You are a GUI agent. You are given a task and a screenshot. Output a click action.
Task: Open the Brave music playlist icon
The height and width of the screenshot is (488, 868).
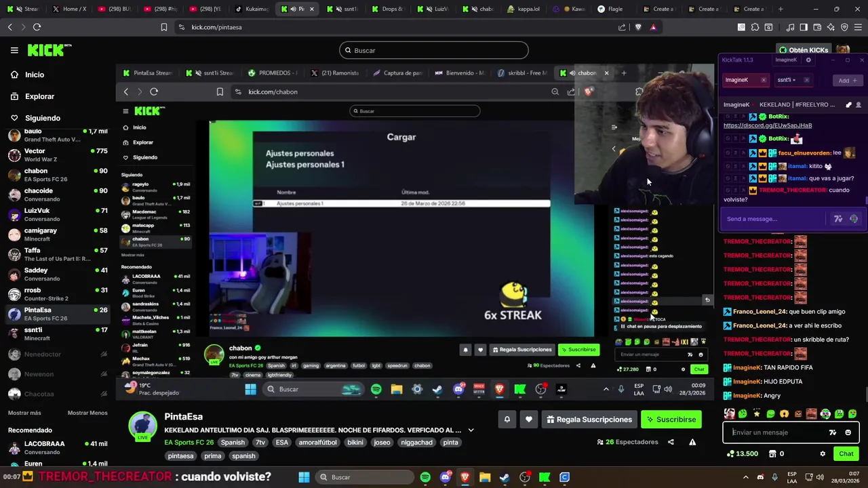(790, 27)
